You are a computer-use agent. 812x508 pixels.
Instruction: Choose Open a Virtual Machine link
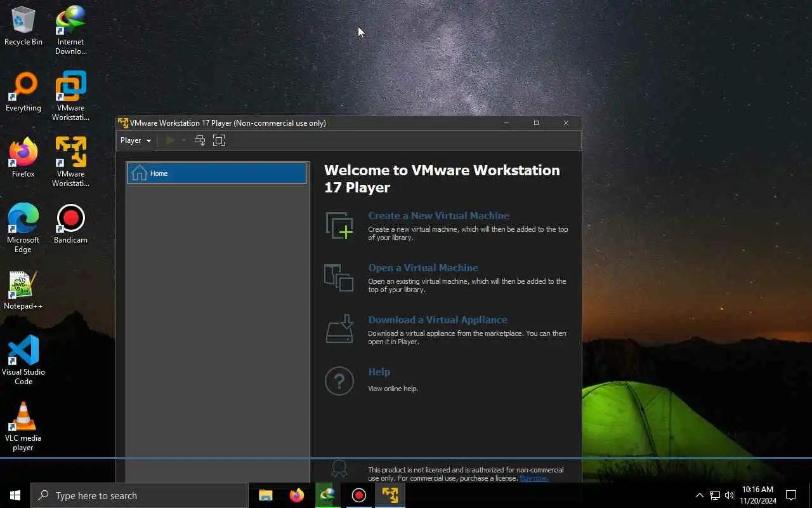(x=423, y=268)
